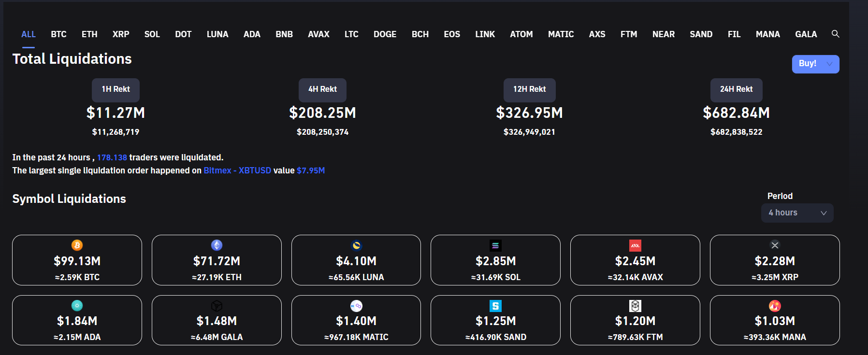The image size is (868, 355).
Task: Click the $1.48M GALA liquidation card
Action: (217, 321)
